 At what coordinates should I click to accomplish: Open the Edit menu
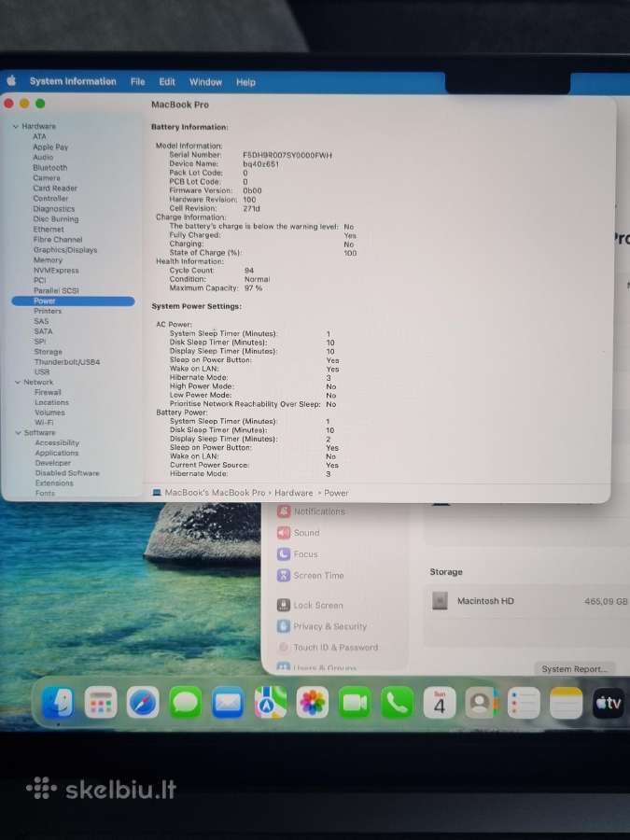(x=167, y=82)
